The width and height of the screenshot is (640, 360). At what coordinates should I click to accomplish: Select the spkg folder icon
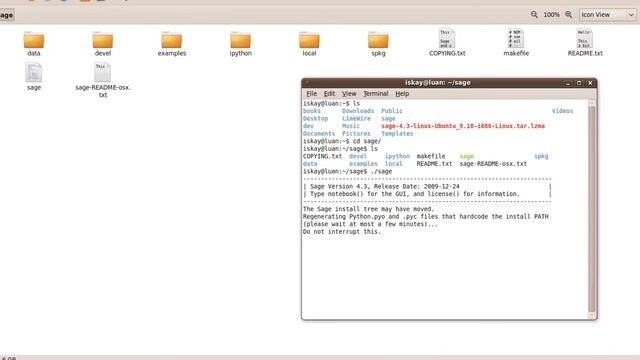click(378, 40)
